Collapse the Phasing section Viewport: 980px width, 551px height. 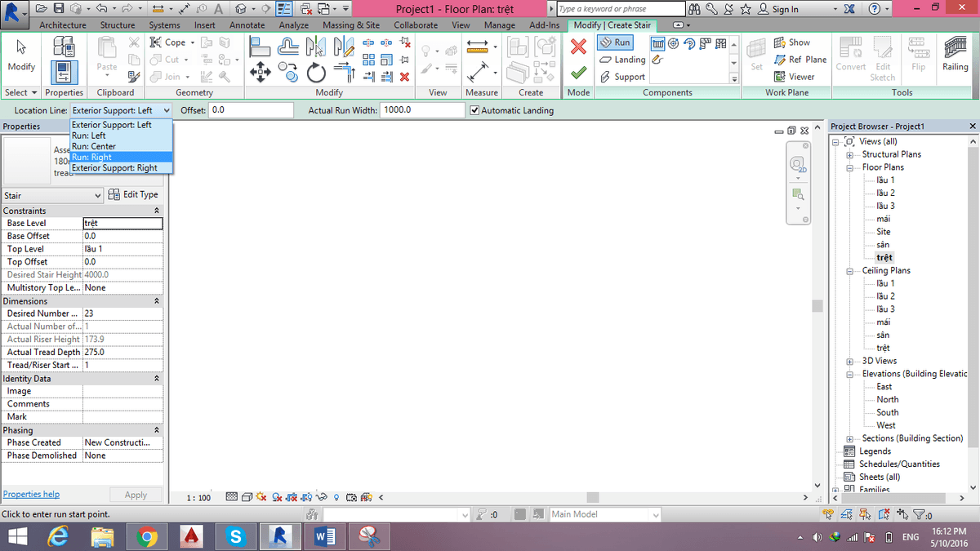[x=156, y=430]
